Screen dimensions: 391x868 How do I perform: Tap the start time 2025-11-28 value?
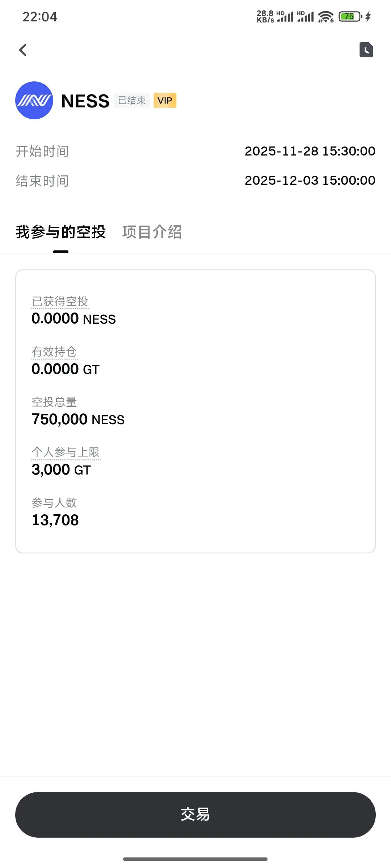coord(310,151)
